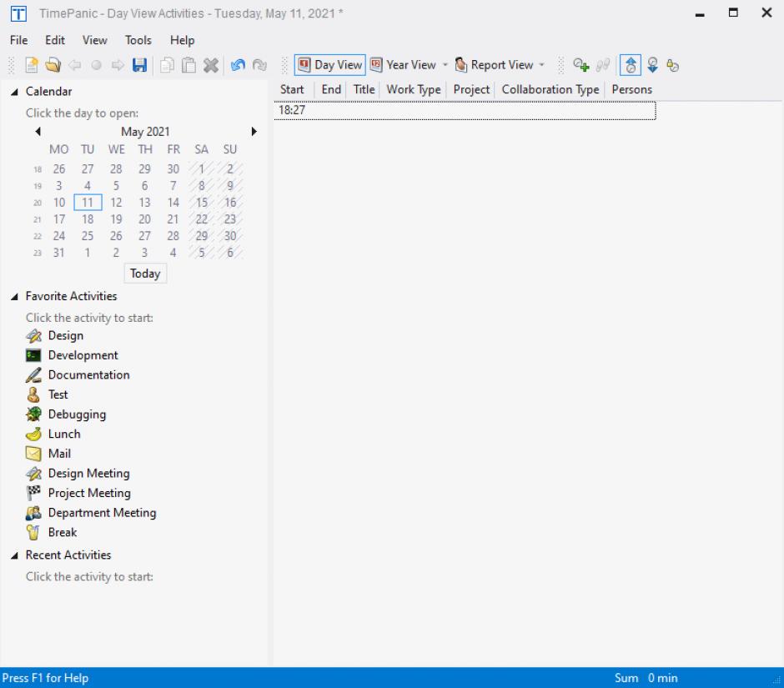Create a new file with the toolbar icon
Image resolution: width=784 pixels, height=688 pixels.
32,65
